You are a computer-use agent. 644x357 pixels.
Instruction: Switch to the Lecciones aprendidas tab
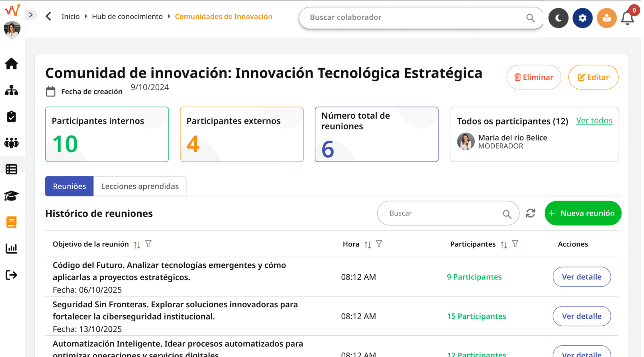140,186
